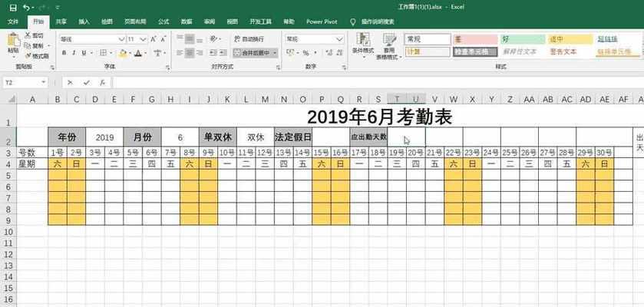644x307 pixels.
Task: Open the Alignment settings dialog launcher
Action: tap(278, 67)
